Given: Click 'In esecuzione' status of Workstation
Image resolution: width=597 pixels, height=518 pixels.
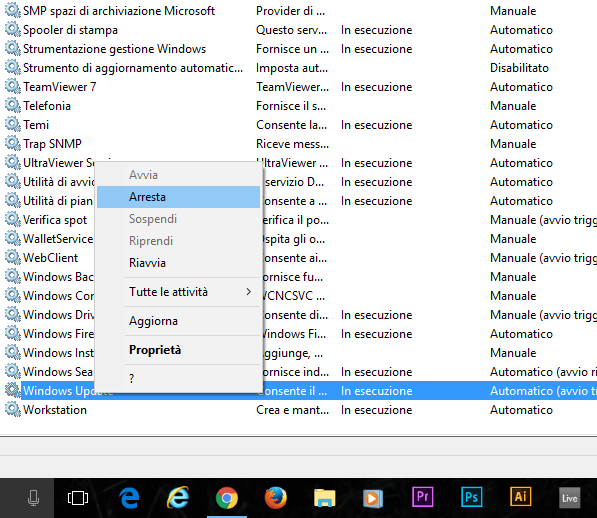Looking at the screenshot, I should pos(376,410).
